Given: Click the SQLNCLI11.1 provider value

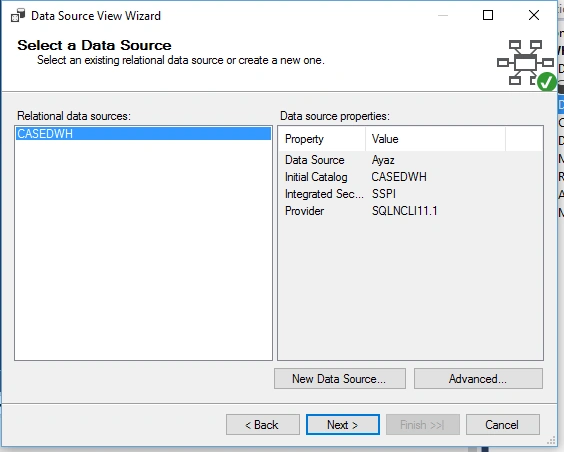Looking at the screenshot, I should point(405,211).
